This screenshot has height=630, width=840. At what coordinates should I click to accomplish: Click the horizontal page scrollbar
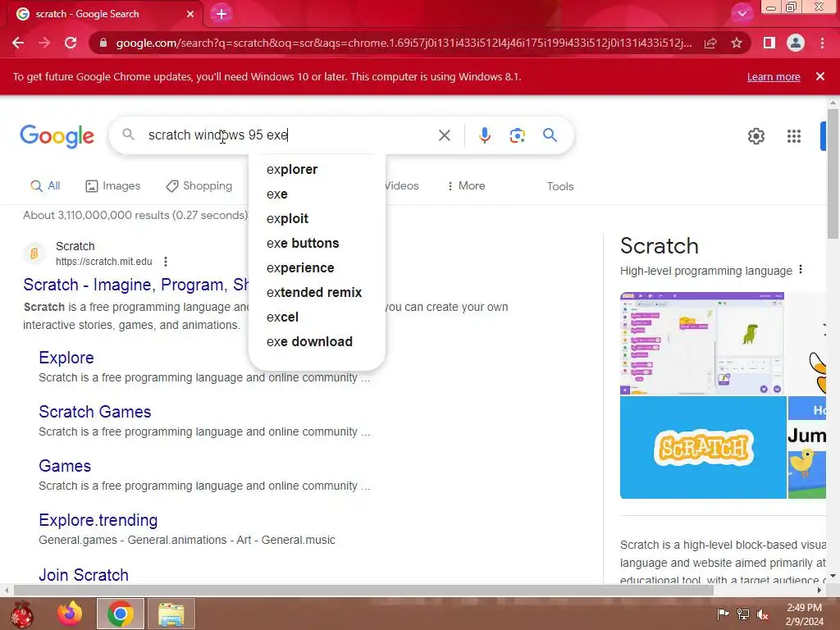tap(364, 591)
